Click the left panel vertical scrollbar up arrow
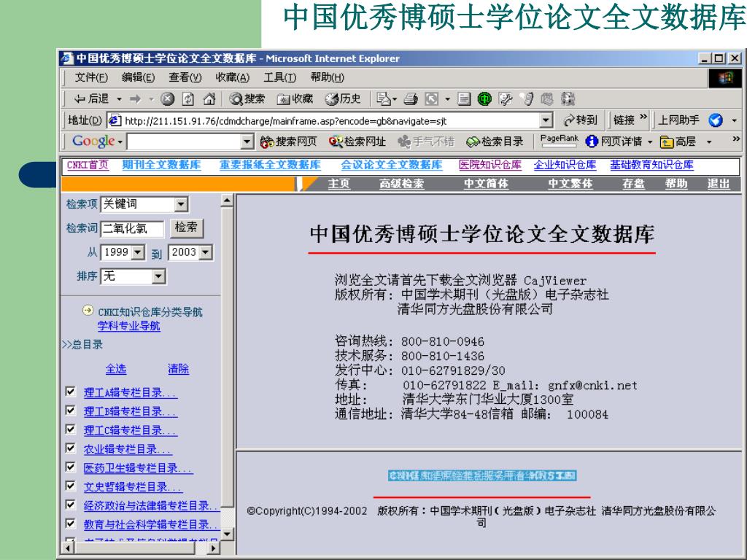Screen dimensions: 747x560 pos(228,201)
